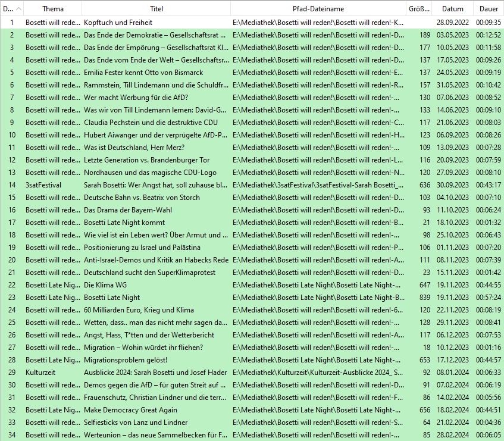
Task: Sort the list by Thema column
Action: 52,9
